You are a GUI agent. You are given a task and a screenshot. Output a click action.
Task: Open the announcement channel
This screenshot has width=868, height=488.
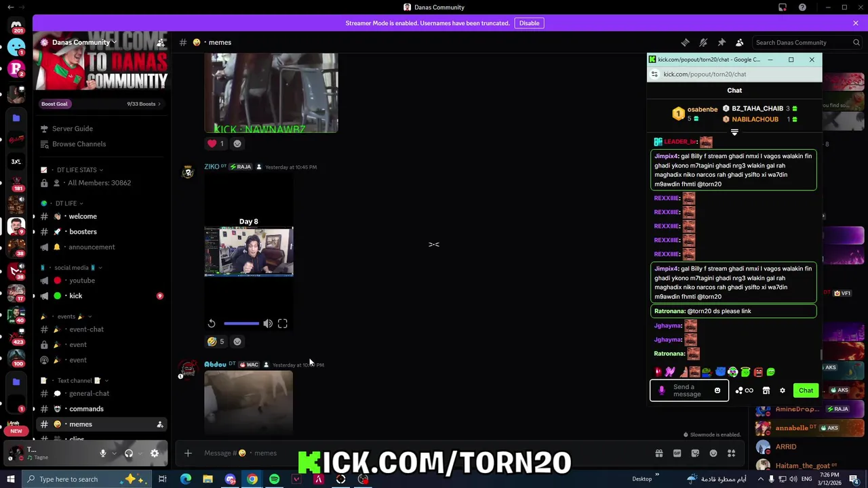92,247
